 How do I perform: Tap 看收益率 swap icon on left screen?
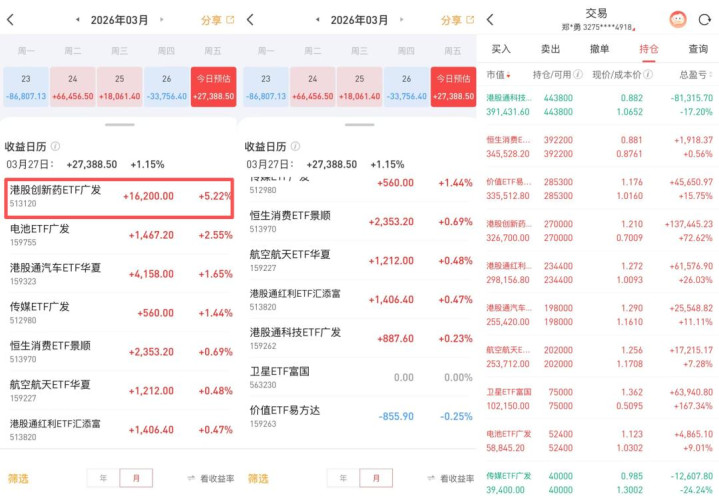coord(191,479)
